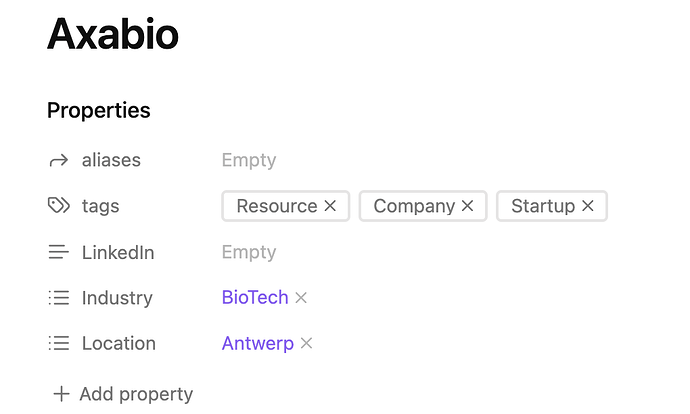This screenshot has width=690, height=414.
Task: Click the Industry property list icon
Action: pyautogui.click(x=59, y=298)
